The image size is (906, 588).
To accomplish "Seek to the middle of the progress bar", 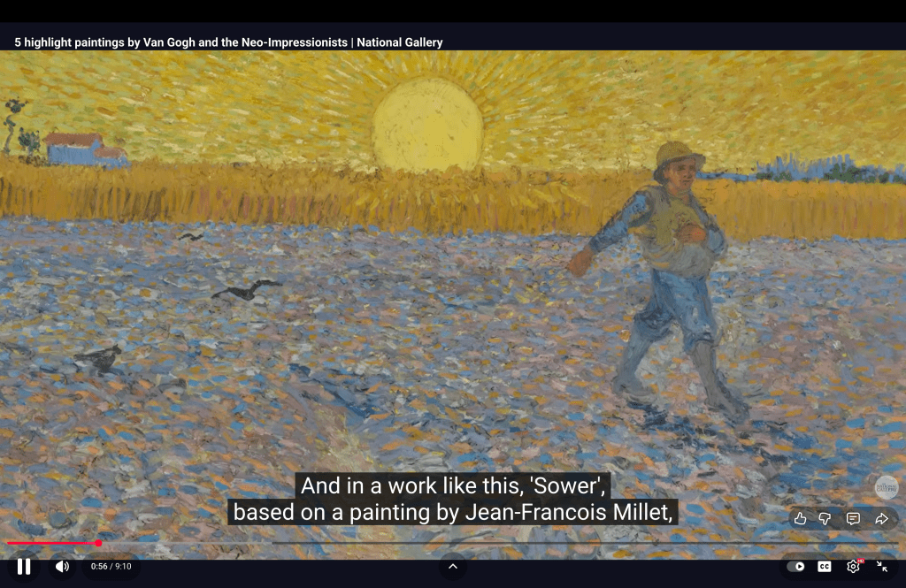I will click(x=453, y=543).
